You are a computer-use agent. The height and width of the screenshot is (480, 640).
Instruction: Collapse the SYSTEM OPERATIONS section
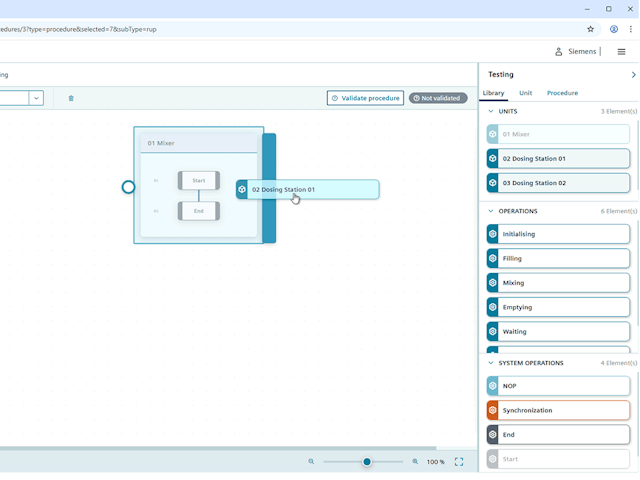491,363
